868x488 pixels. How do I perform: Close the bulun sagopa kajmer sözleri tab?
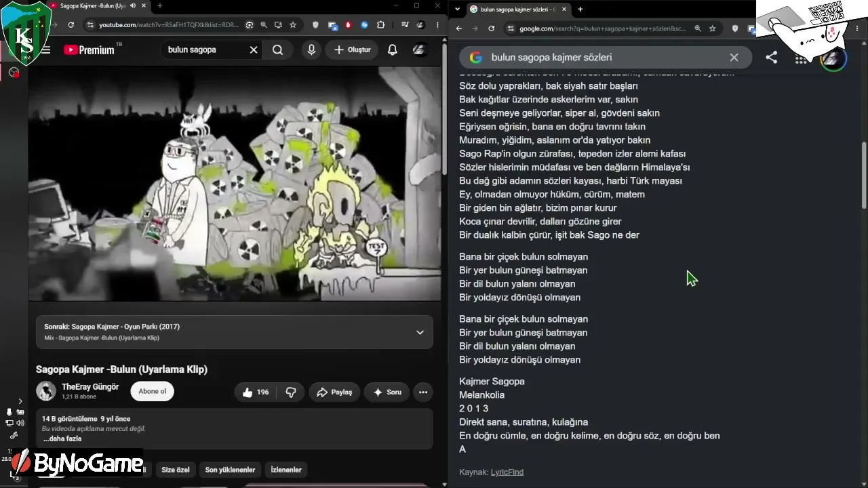(x=564, y=9)
